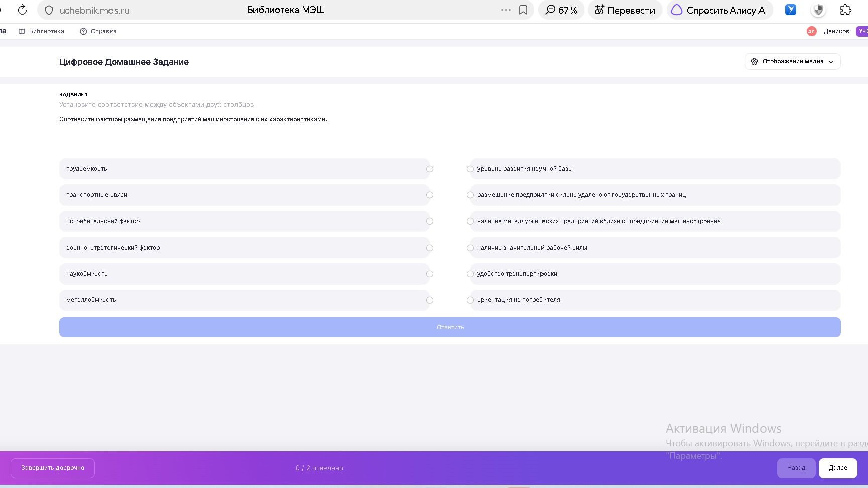Click the 0 / 2 отвечено progress text
The width and height of the screenshot is (868, 488).
pos(319,468)
